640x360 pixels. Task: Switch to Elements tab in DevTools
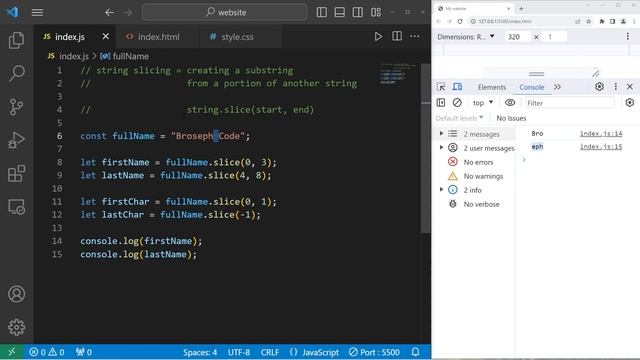tap(491, 87)
